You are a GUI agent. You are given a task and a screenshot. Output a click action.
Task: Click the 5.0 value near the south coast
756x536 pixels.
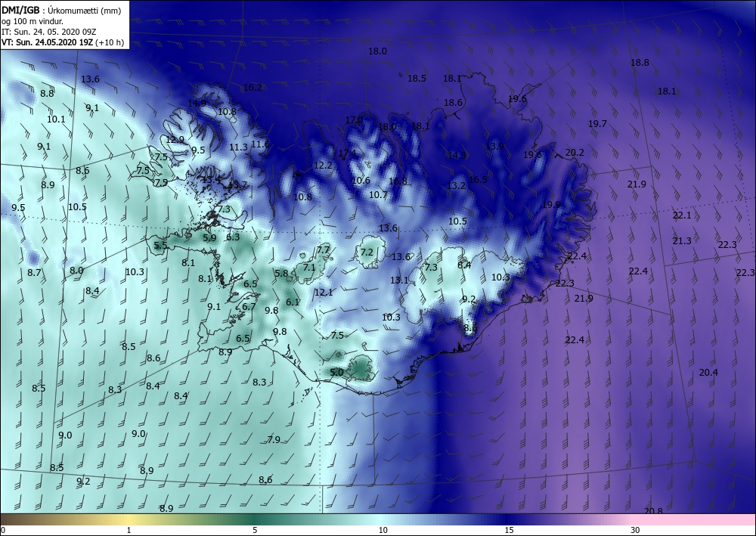coord(337,372)
